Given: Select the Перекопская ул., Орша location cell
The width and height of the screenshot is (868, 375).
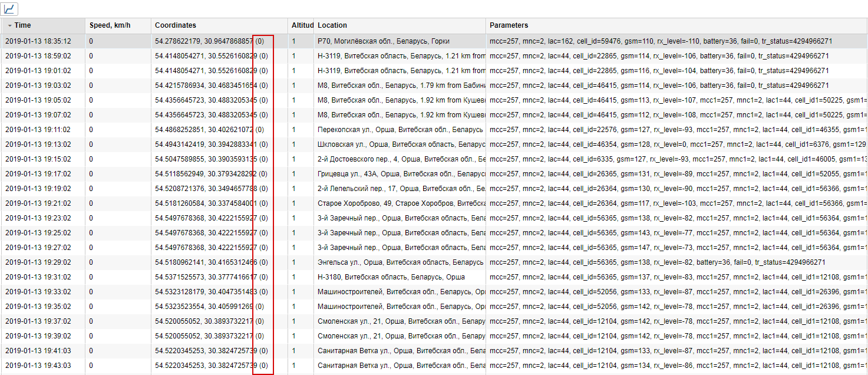Looking at the screenshot, I should [x=400, y=130].
